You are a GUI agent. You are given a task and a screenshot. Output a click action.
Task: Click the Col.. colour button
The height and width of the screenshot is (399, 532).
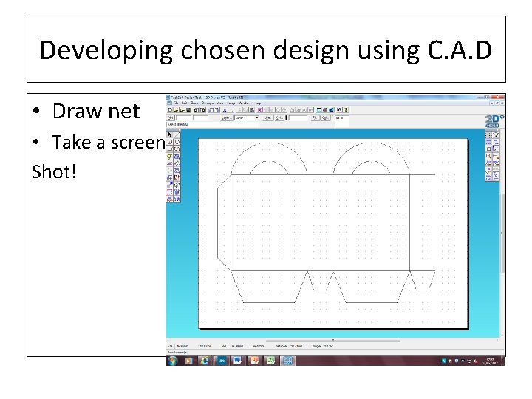(x=279, y=118)
